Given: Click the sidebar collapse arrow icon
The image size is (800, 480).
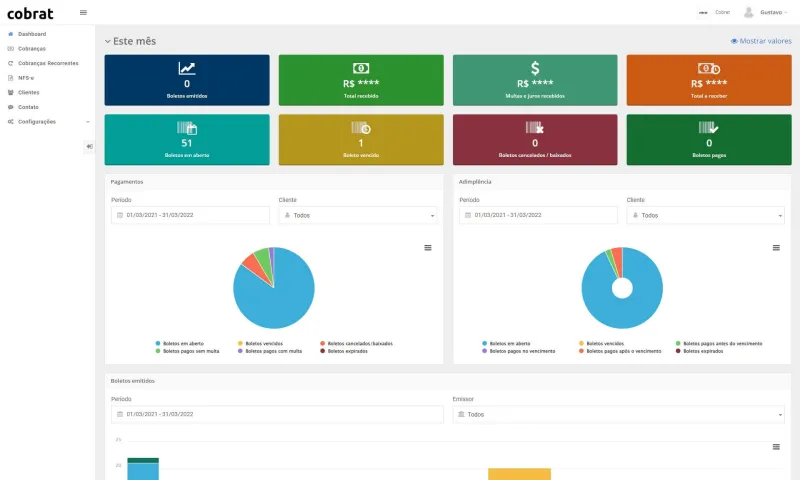Looking at the screenshot, I should (89, 147).
